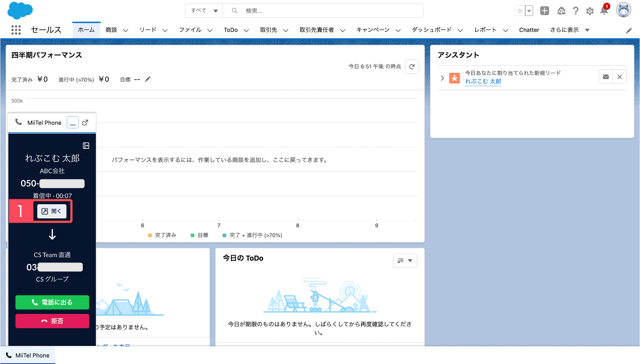Edit the performance goal pencil icon
This screenshot has height=364, width=640.
(x=148, y=79)
